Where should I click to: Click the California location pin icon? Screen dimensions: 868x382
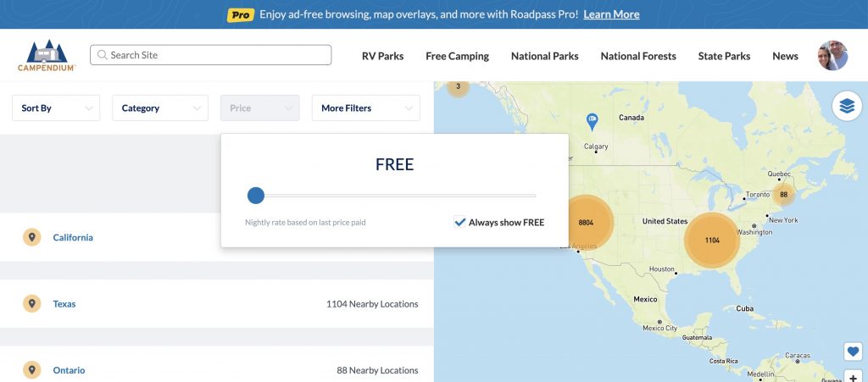click(32, 237)
